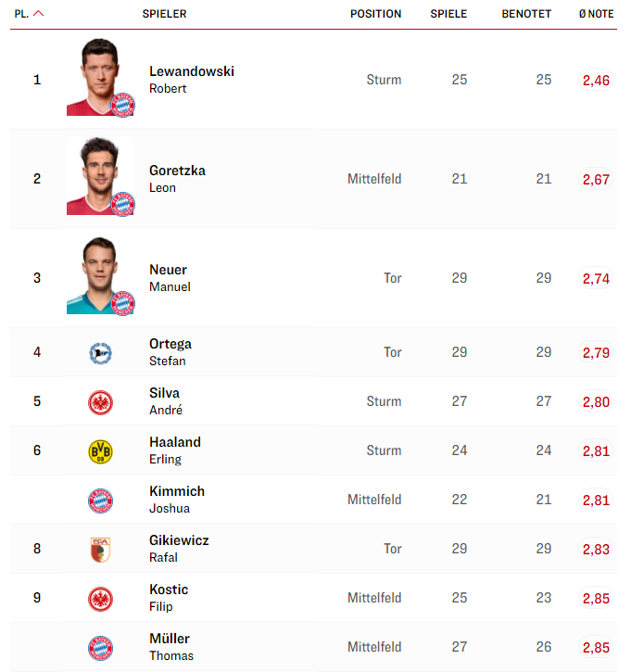Click Manuel Neuer's portrait photo

tap(100, 275)
